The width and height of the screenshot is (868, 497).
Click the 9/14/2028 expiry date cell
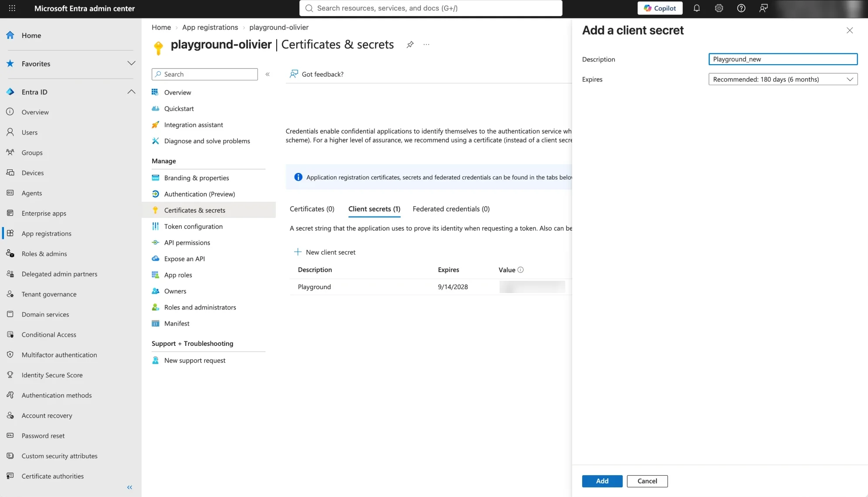453,287
